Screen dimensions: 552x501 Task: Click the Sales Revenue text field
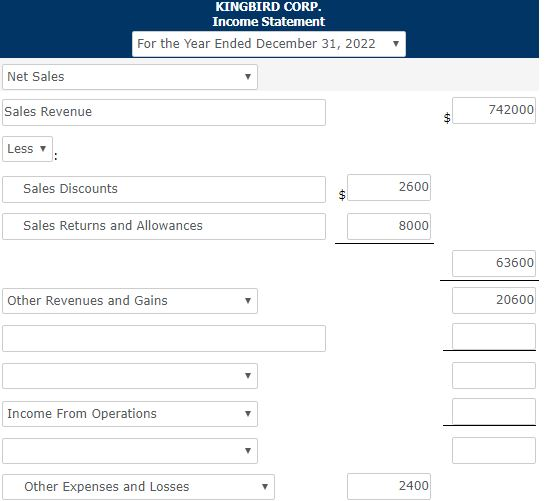164,112
